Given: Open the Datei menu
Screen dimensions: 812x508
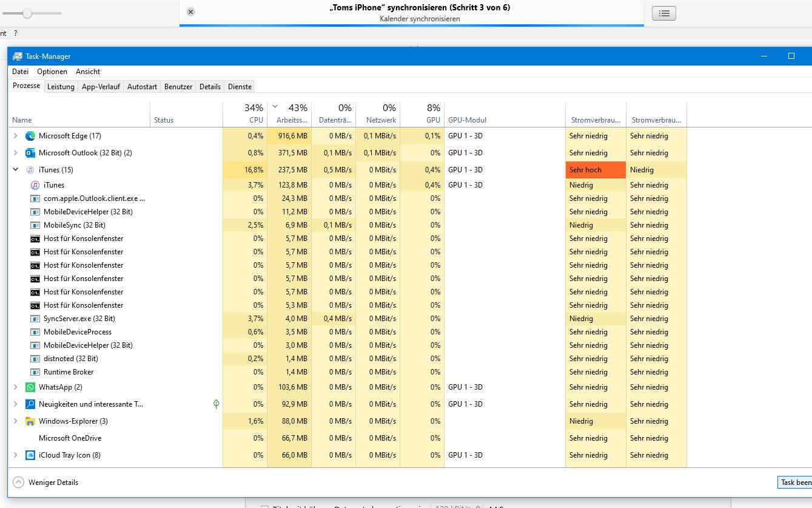Looking at the screenshot, I should [20, 72].
